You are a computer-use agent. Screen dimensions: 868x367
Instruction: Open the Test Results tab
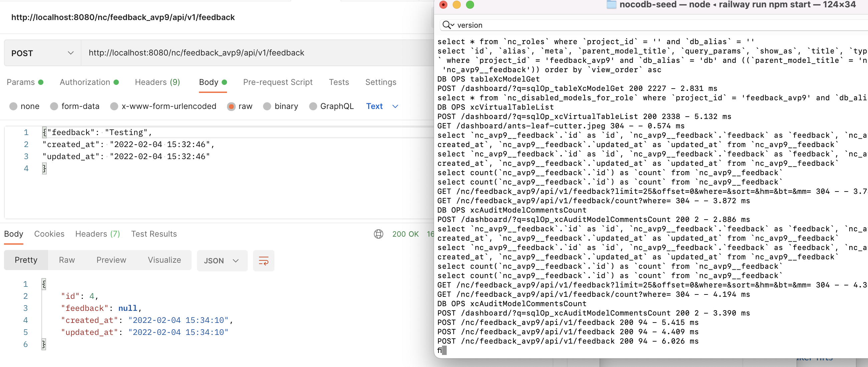(154, 234)
